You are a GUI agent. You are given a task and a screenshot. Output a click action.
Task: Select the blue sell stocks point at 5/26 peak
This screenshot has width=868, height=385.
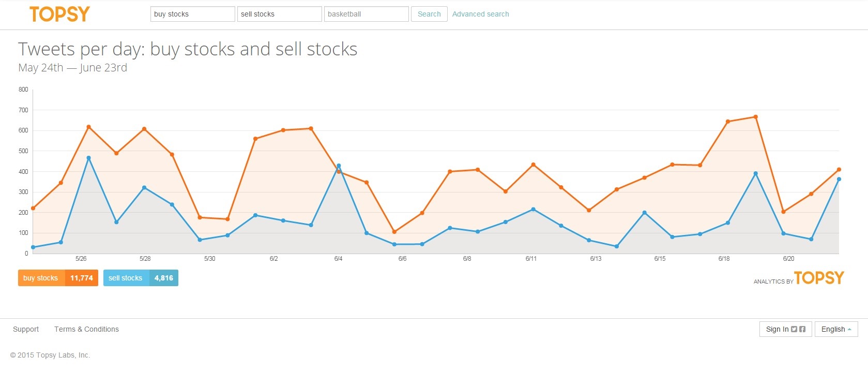(88, 158)
